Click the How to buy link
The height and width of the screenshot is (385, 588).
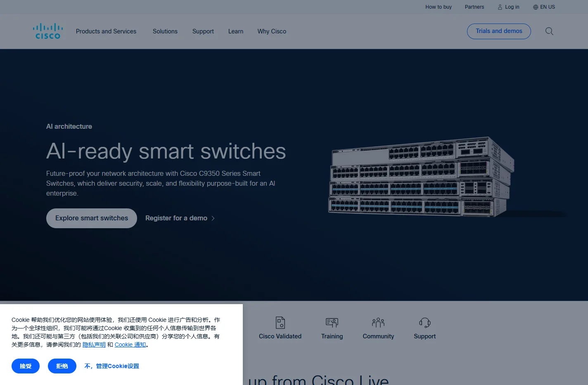coord(439,7)
